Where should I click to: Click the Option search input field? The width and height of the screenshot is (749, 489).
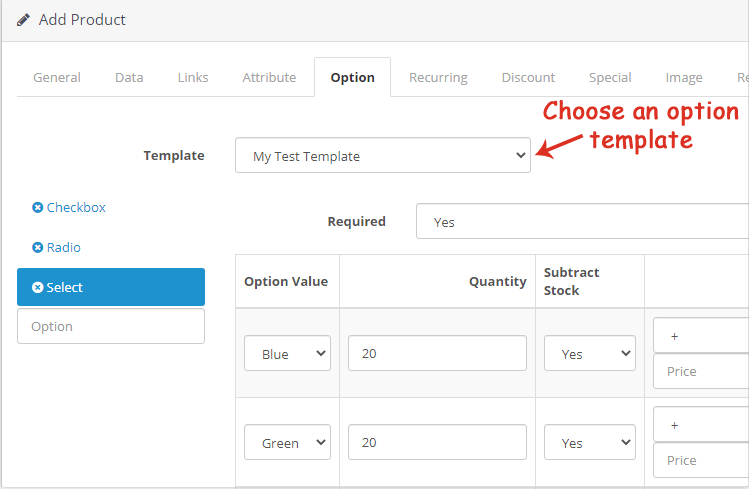(111, 326)
